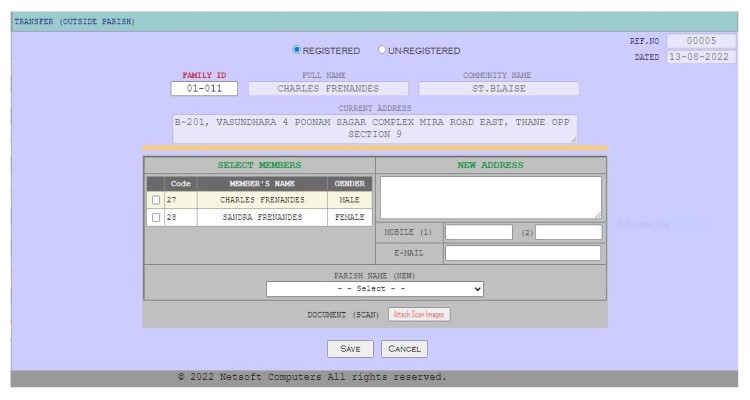Focus the New Address text area

click(490, 197)
